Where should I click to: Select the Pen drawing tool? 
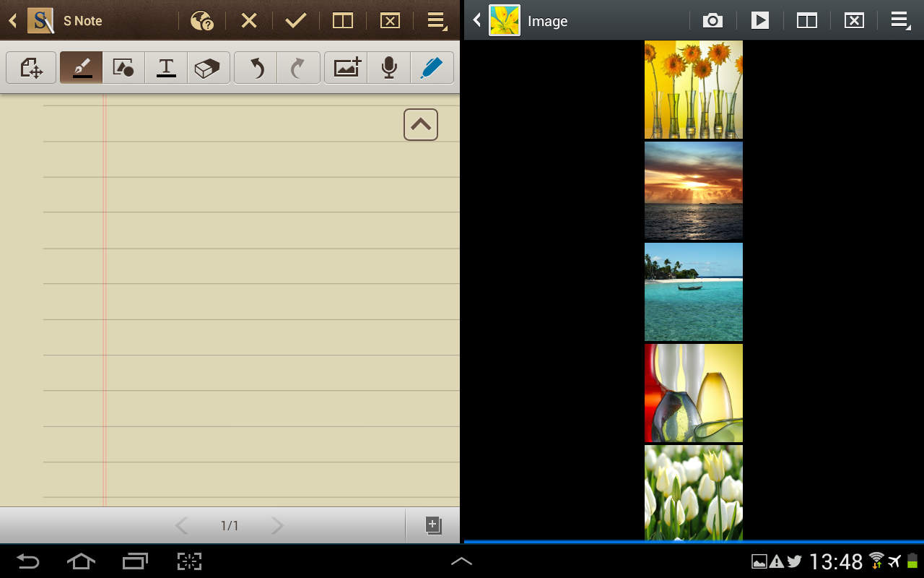pos(81,68)
